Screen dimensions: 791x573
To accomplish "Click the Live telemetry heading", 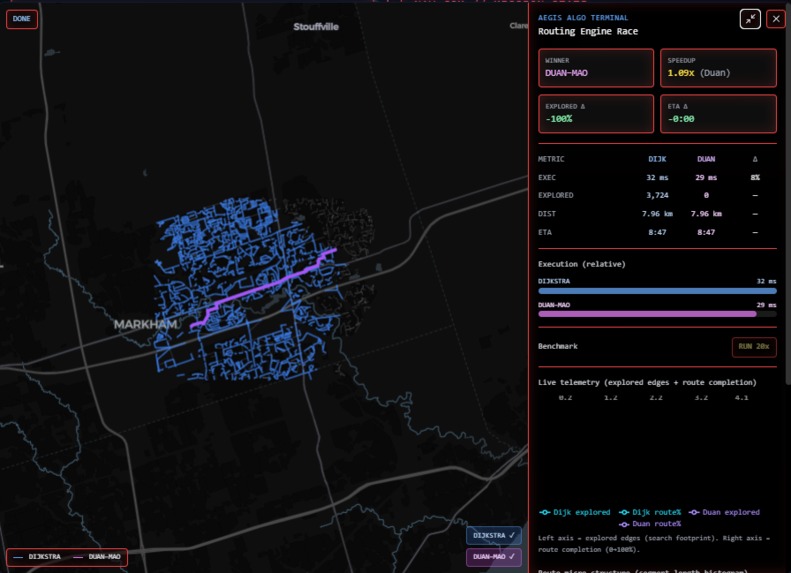I will point(647,382).
